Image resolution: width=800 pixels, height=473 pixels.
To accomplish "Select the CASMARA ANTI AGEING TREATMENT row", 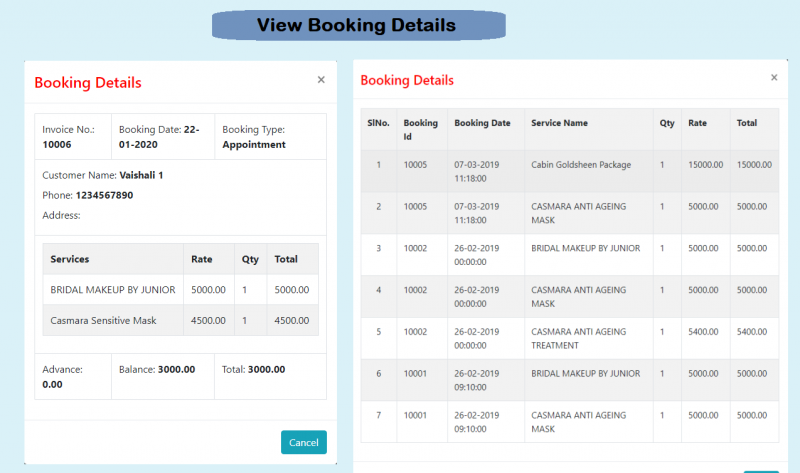I will (x=579, y=338).
